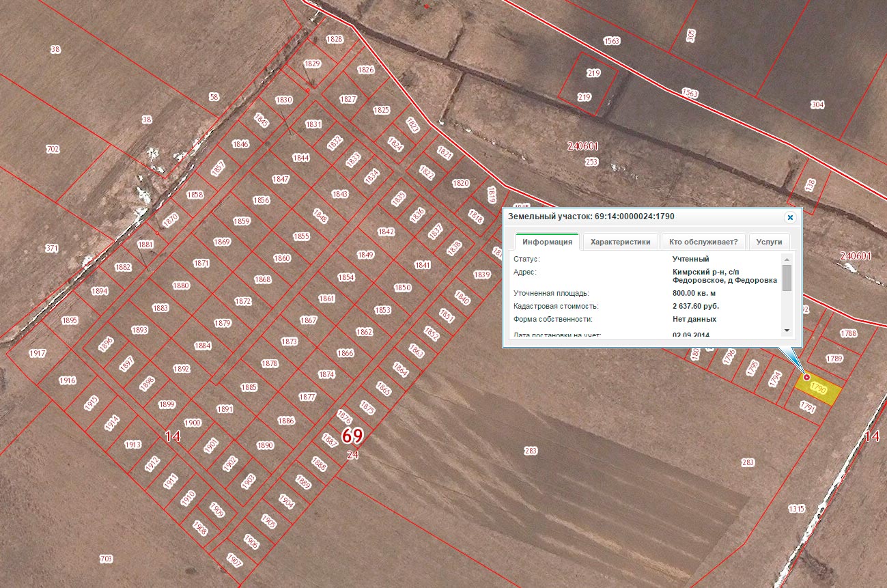Screen dimensions: 887x588
Task: Click the popup scrollbar thumb
Action: coord(787,278)
